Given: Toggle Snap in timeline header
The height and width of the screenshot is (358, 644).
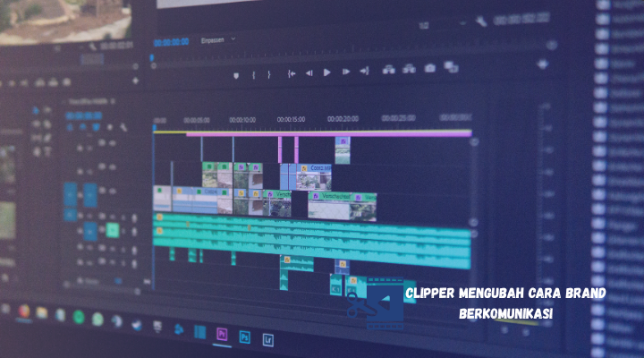Looking at the screenshot, I should [x=82, y=127].
